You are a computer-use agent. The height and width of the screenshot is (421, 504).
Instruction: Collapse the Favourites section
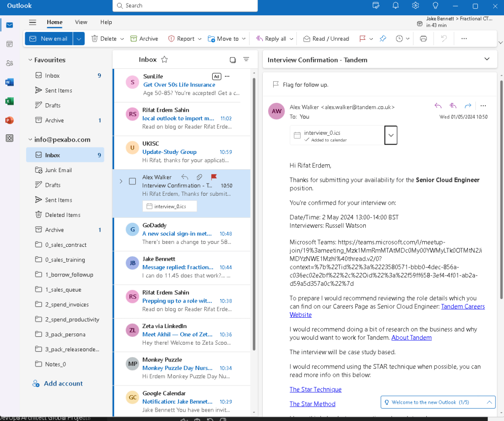click(x=30, y=60)
